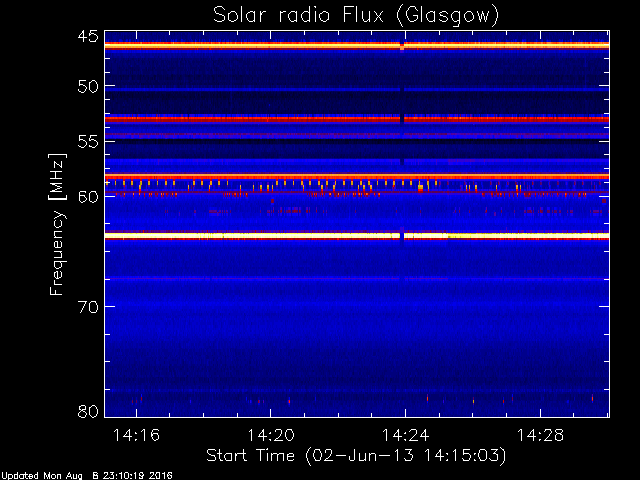Image resolution: width=640 pixels, height=480 pixels.
Task: Click the bright white band near 63 MHz
Action: (x=357, y=236)
